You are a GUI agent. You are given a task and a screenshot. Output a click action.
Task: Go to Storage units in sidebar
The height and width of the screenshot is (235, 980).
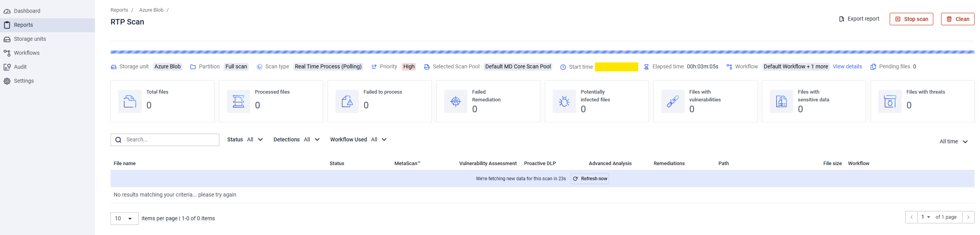pyautogui.click(x=30, y=39)
